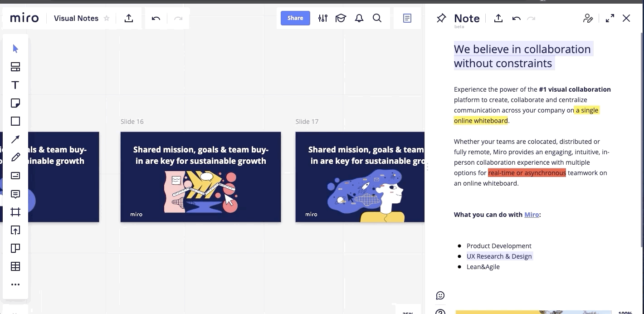Open more tools ellipsis in left toolbar

point(15,285)
